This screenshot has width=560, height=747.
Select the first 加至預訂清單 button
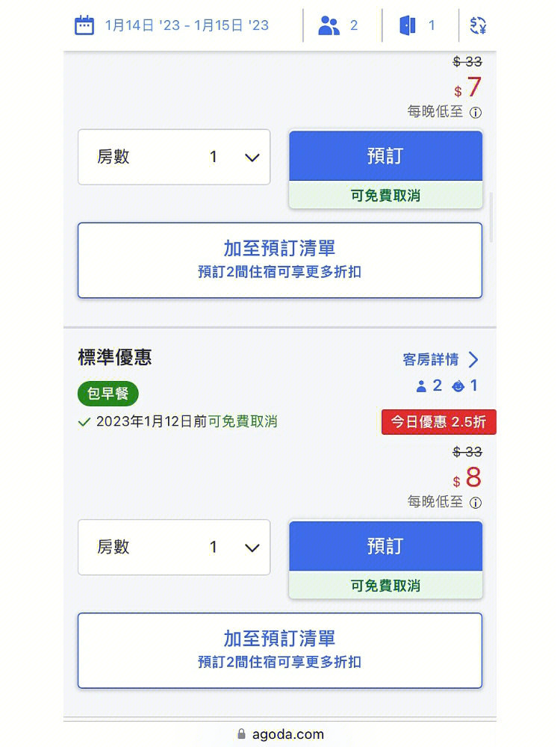[x=280, y=260]
